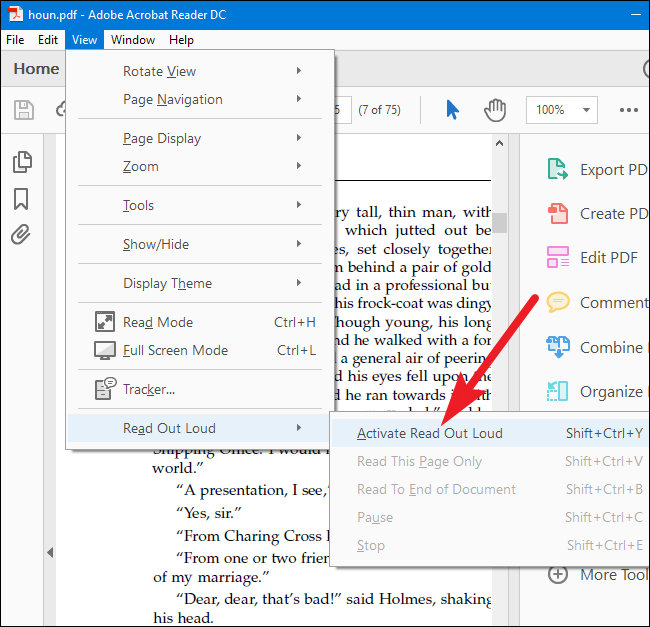Open the Edit PDF tool

pos(557,257)
